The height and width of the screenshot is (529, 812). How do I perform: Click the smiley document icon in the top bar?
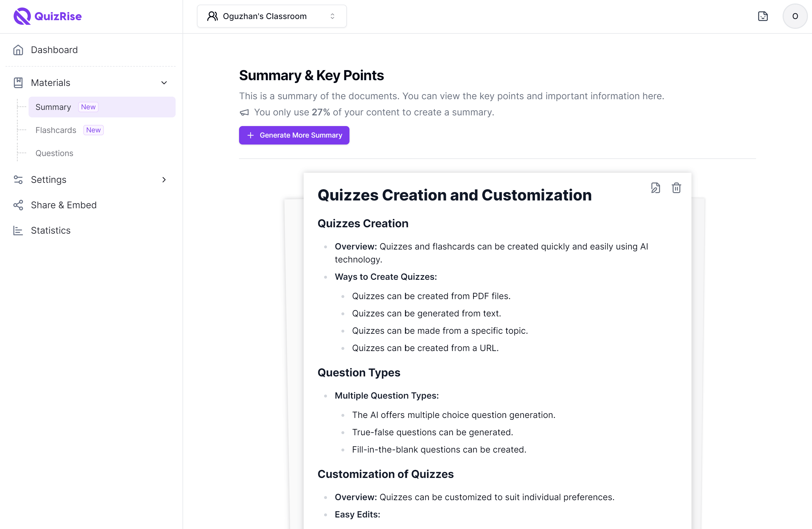click(x=763, y=16)
